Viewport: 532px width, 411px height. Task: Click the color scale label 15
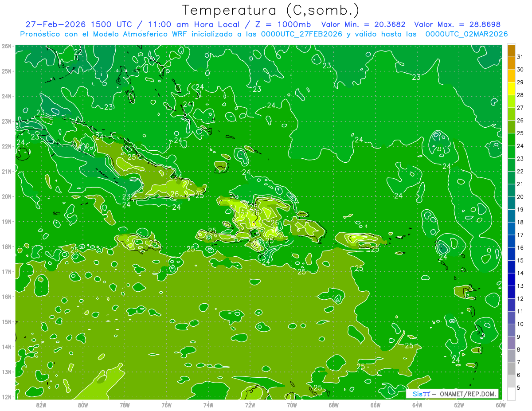[520, 260]
